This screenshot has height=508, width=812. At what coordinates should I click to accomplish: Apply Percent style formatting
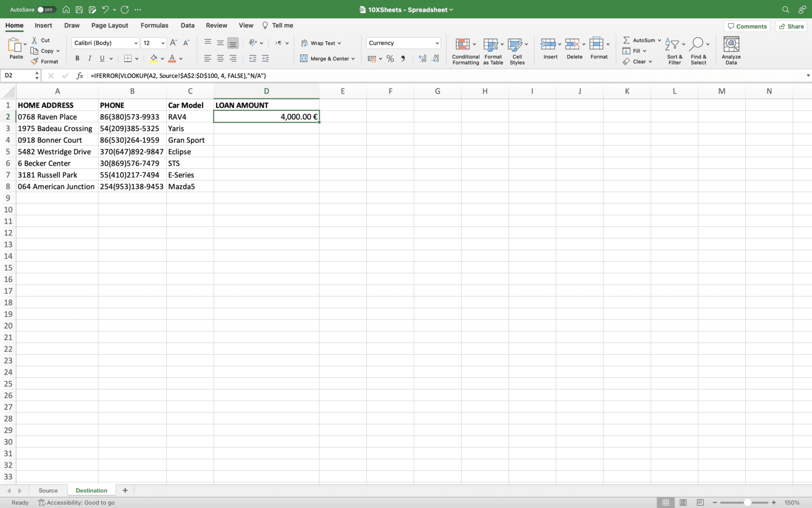(x=390, y=59)
